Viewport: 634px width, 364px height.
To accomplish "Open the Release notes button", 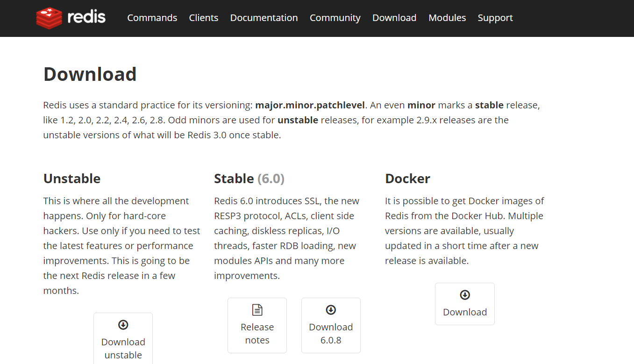I will pyautogui.click(x=257, y=325).
